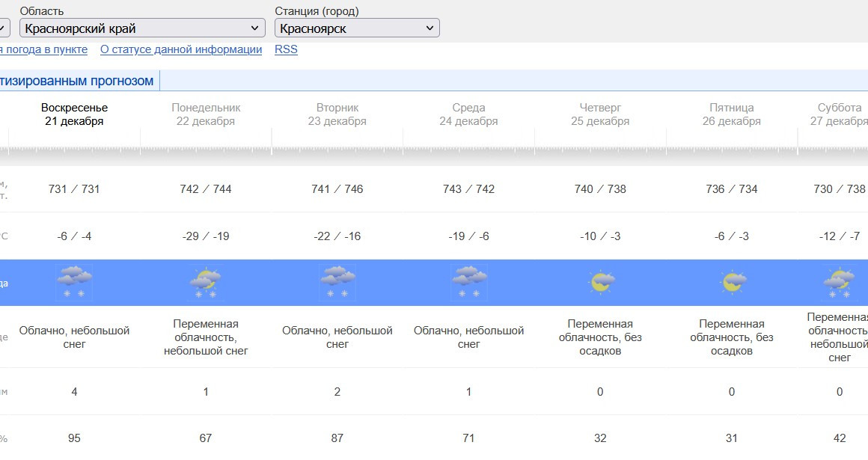Select the Воскресенье 21 декабря column header
The width and height of the screenshot is (868, 460).
coord(74,114)
